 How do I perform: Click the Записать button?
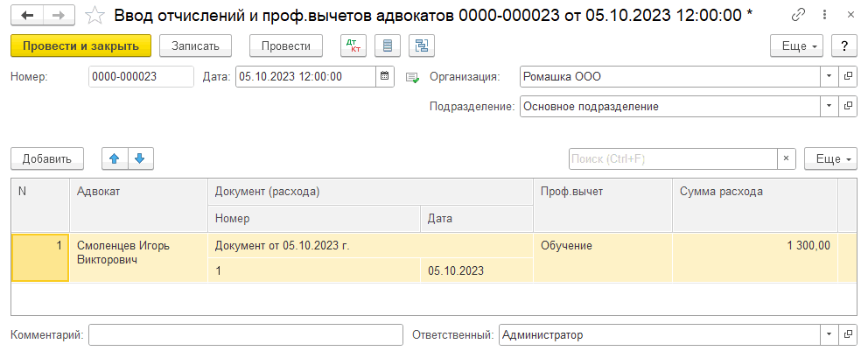click(x=195, y=46)
